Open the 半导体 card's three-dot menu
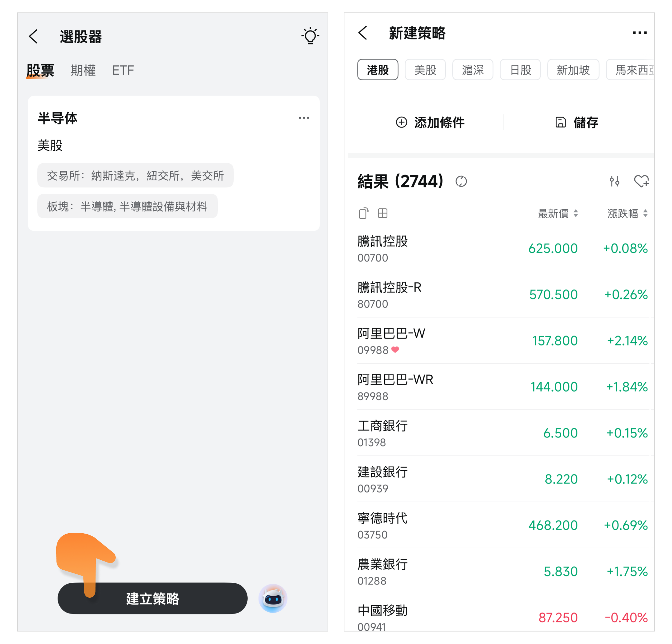This screenshot has width=672, height=644. coord(304,118)
